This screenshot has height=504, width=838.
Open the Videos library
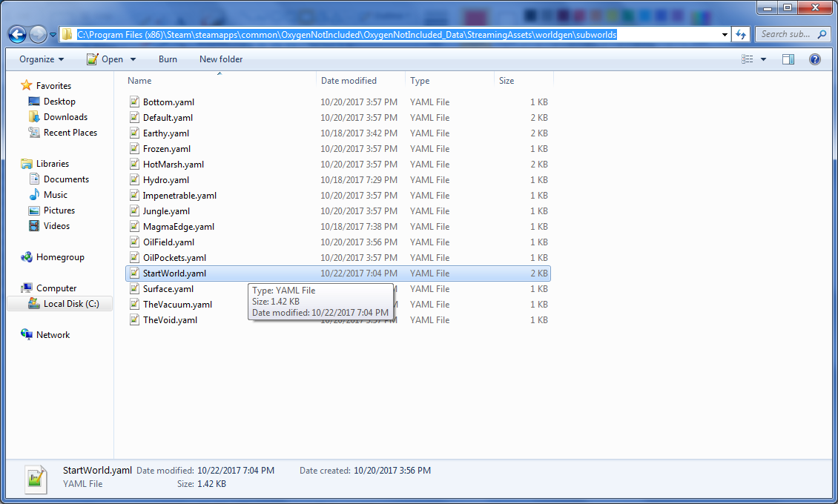click(56, 226)
